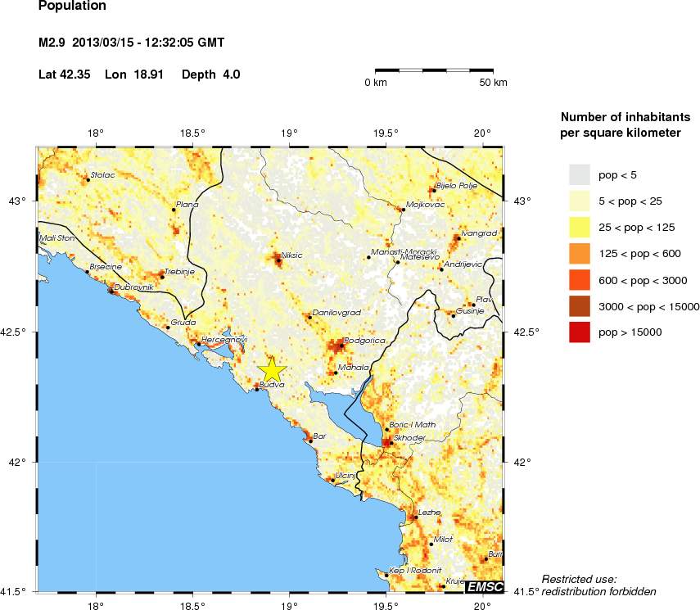
Task: Choose the '25 < pop < 125' yellow swatch
Action: coord(580,227)
